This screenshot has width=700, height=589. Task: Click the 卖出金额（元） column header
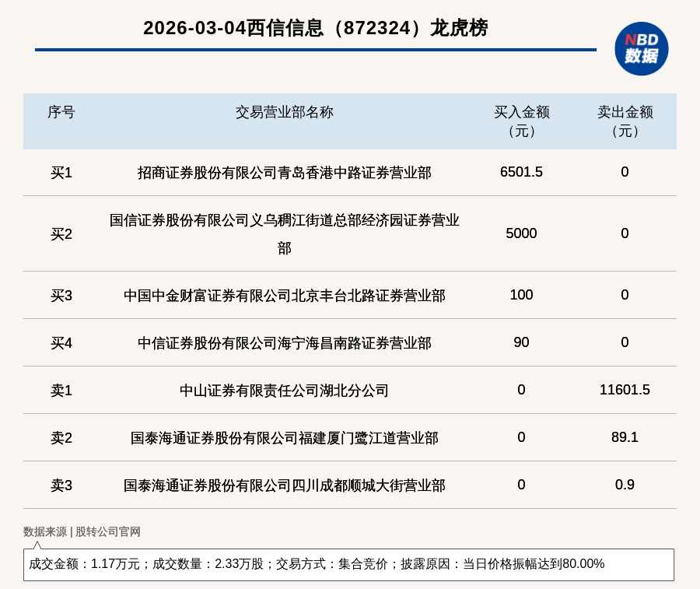coord(625,121)
